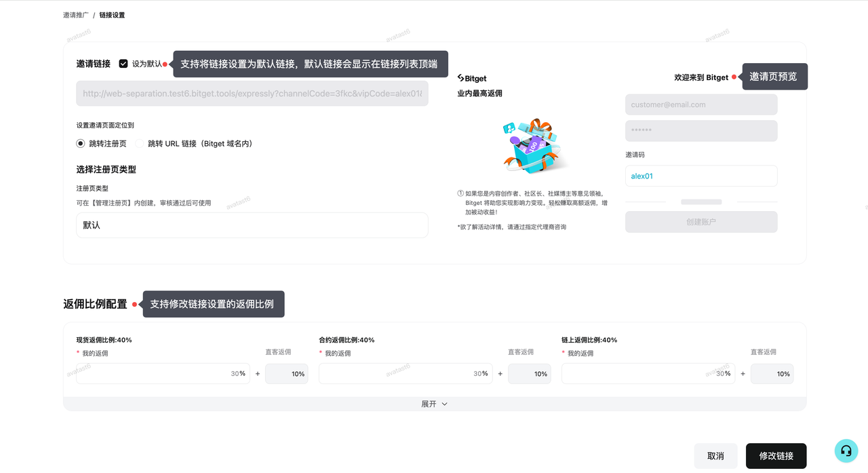
Task: Click 我的返佣 input under 现货返佣比例
Action: (x=163, y=373)
